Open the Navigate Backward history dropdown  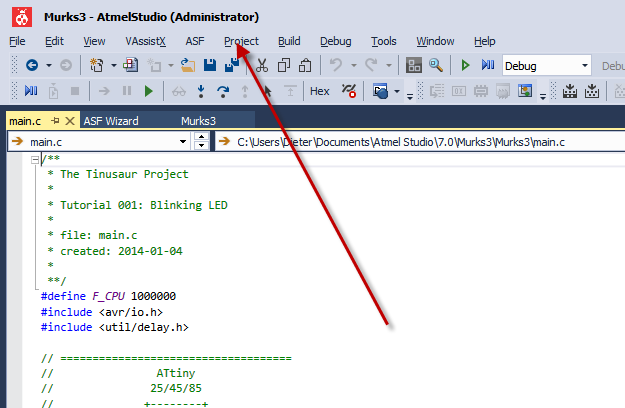pyautogui.click(x=49, y=65)
